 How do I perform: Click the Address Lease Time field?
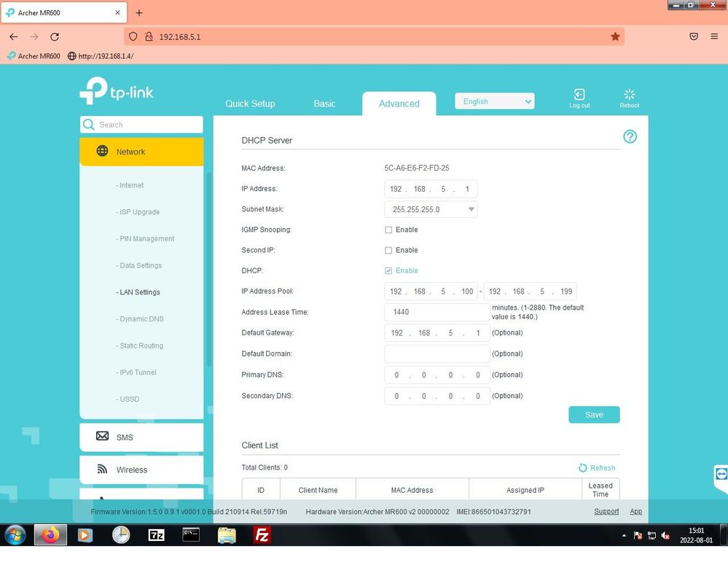[437, 312]
